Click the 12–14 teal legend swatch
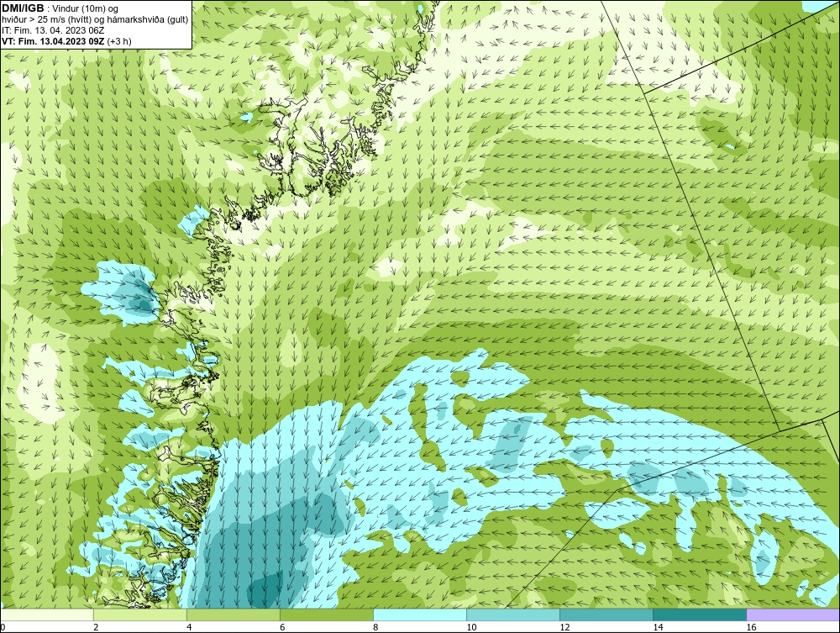840x633 pixels. [606, 615]
